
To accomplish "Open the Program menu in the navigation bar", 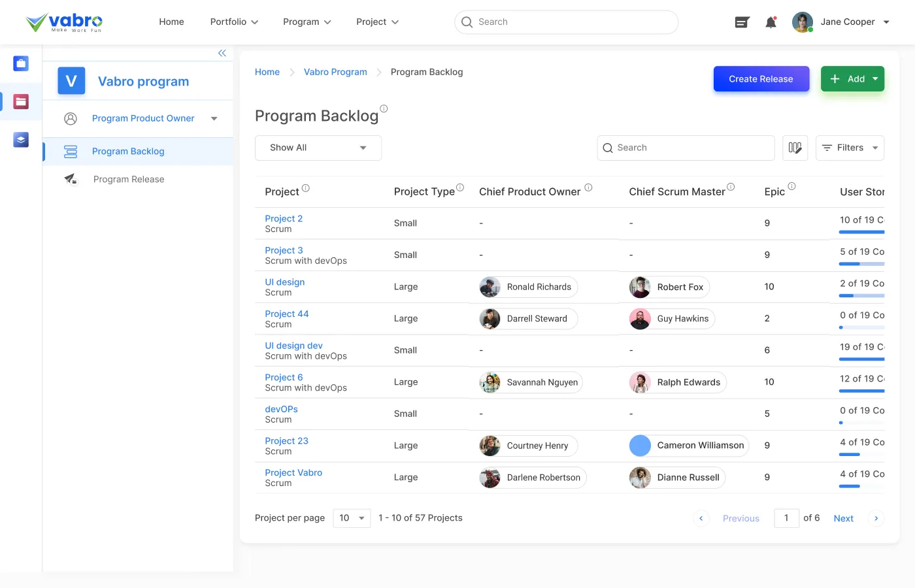I will pyautogui.click(x=307, y=22).
